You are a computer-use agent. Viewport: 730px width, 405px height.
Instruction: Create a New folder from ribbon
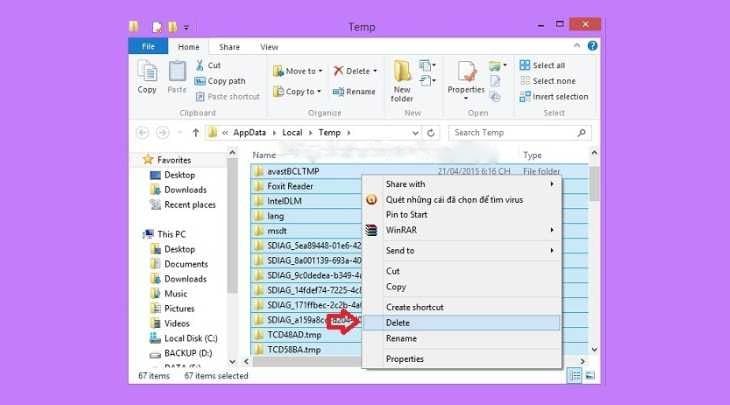402,81
